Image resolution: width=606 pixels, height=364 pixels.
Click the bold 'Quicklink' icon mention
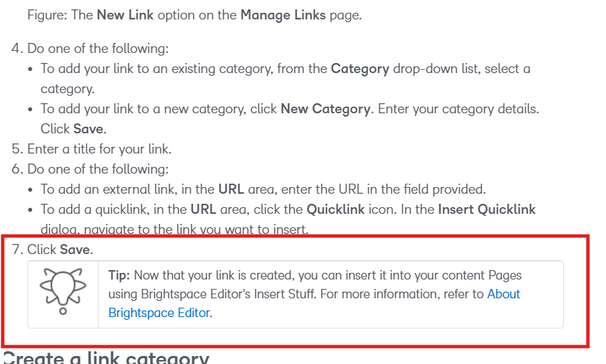335,209
